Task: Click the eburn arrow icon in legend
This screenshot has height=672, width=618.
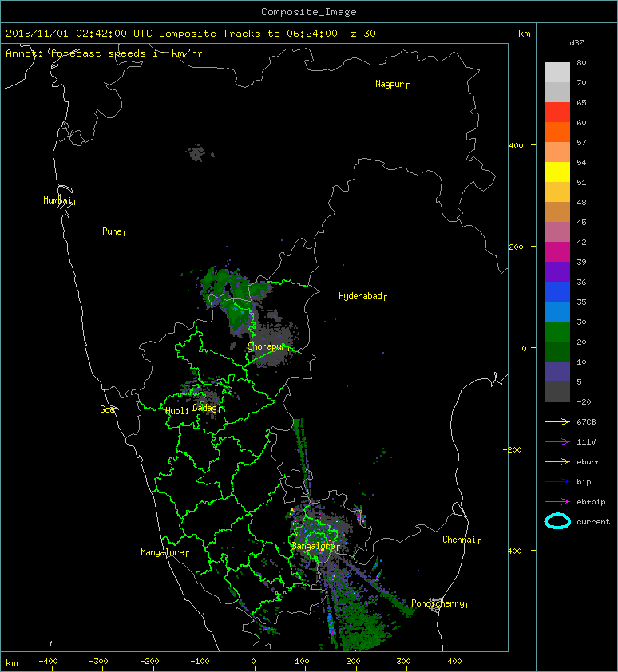Action: (557, 461)
